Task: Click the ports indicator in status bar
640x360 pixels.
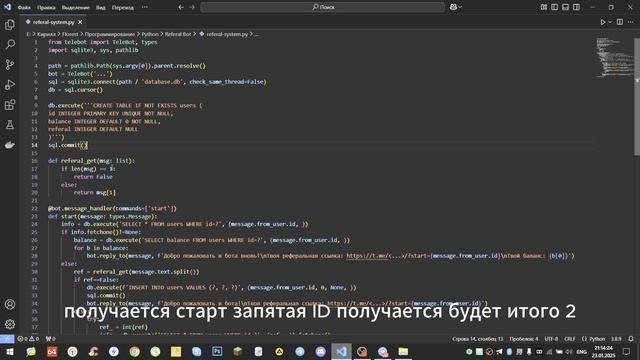Action: coord(50,339)
